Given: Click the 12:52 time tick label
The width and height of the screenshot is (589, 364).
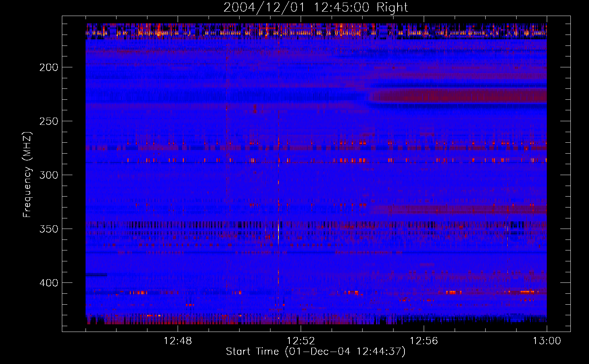Looking at the screenshot, I should (x=301, y=341).
